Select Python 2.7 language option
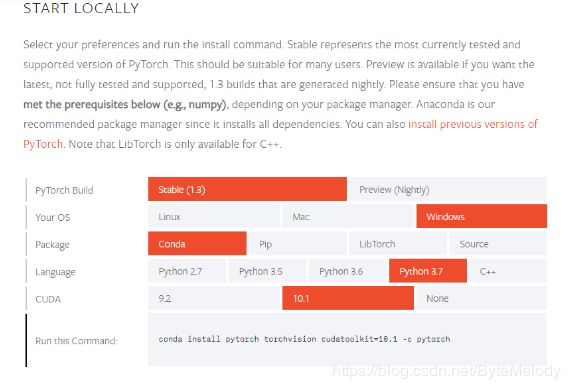Viewport: 570px width, 389px height. [x=187, y=271]
